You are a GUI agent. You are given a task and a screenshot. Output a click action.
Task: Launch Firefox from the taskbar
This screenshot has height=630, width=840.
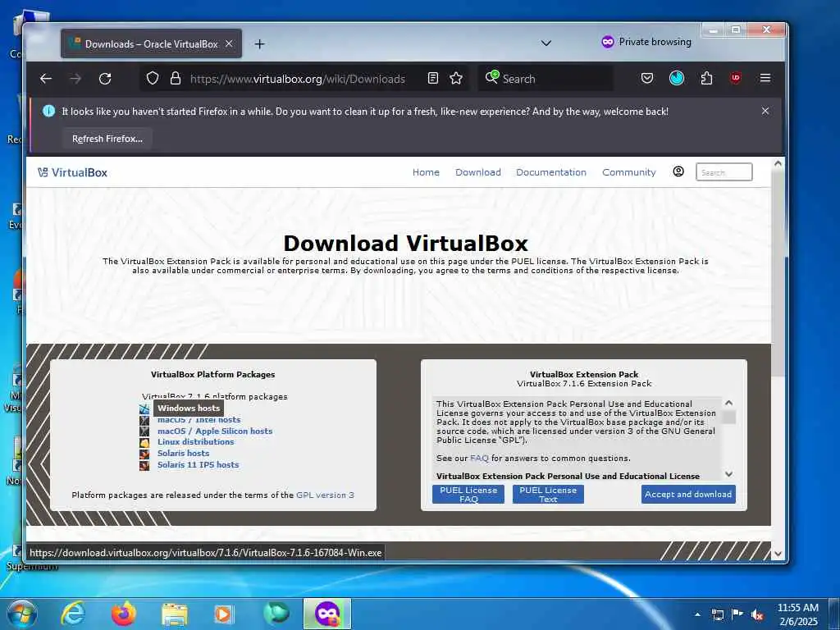(x=123, y=614)
